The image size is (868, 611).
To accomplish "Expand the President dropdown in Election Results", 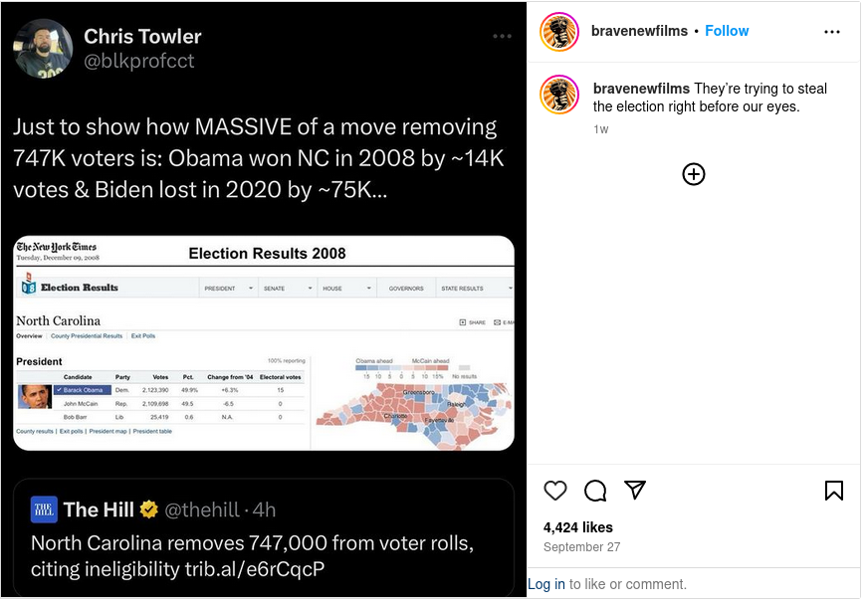I will pos(225,289).
